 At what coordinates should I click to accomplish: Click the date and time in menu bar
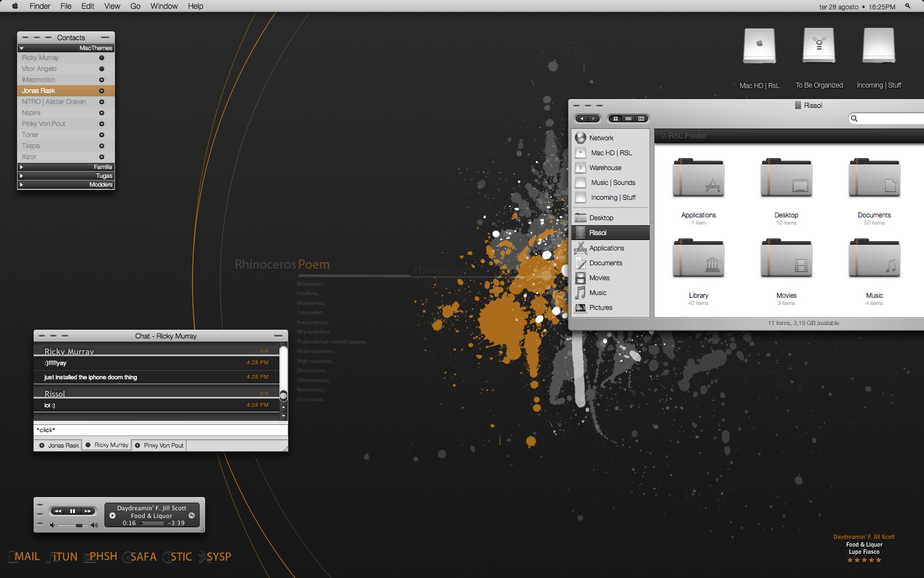click(857, 7)
